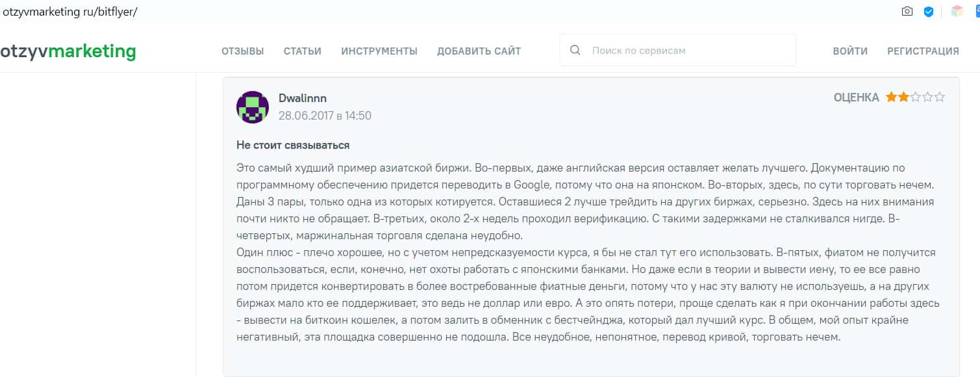Click the second orange rating star
Screen dimensions: 980x377
(x=903, y=97)
